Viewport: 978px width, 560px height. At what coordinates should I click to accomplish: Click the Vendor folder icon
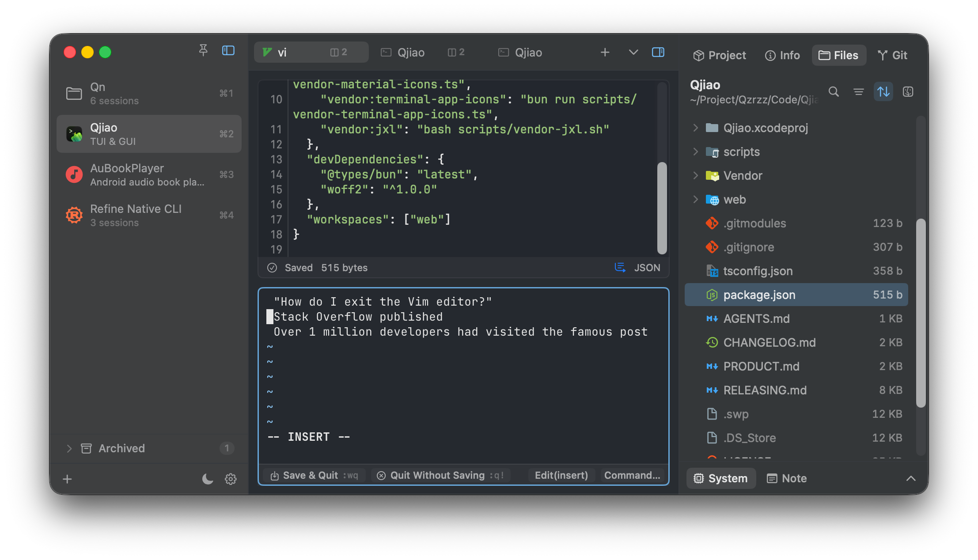712,175
